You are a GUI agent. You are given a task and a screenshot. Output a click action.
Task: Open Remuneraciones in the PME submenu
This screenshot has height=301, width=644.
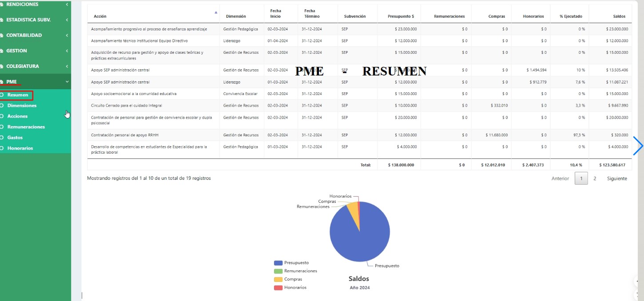click(26, 127)
